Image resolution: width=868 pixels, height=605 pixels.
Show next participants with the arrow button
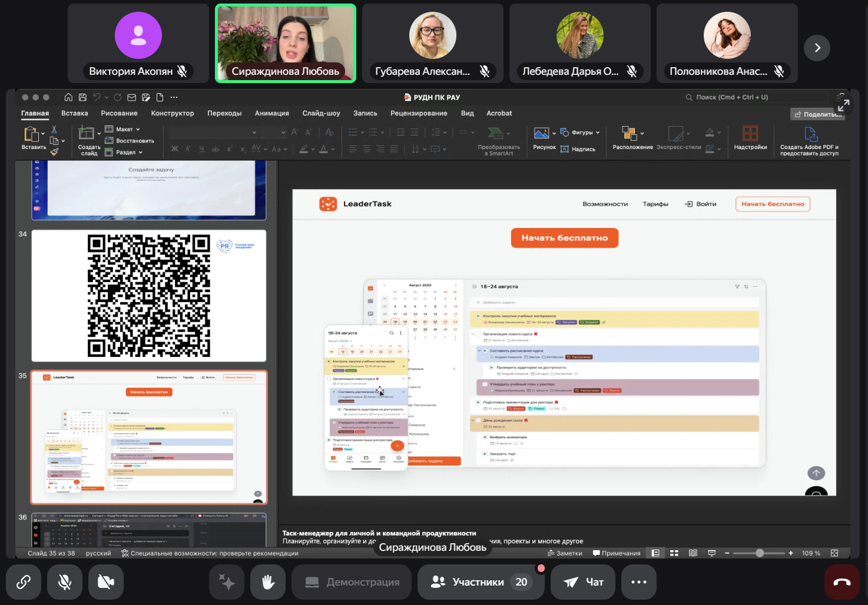(x=817, y=48)
